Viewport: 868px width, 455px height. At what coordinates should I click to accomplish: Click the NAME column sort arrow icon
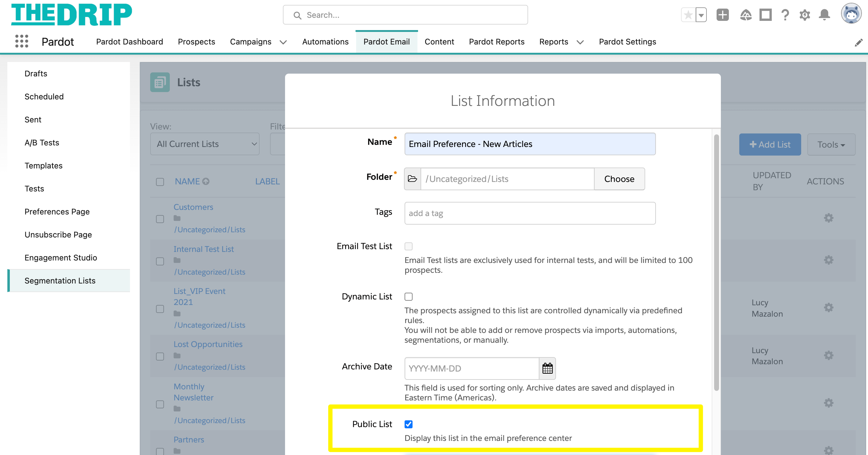pos(206,181)
